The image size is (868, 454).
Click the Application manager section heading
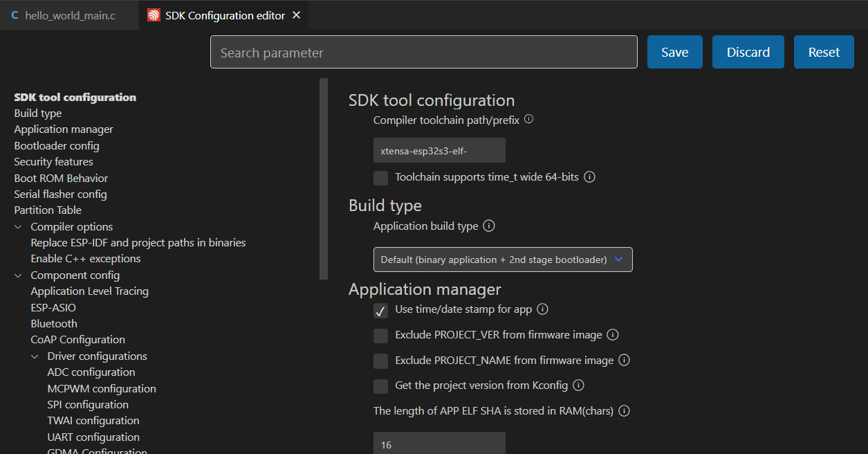(x=425, y=289)
